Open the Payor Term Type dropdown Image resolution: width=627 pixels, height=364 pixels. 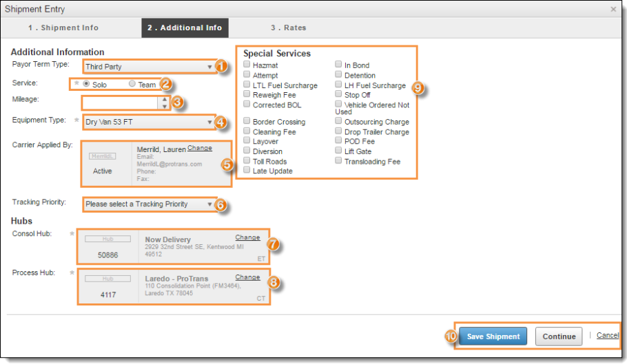pos(148,67)
